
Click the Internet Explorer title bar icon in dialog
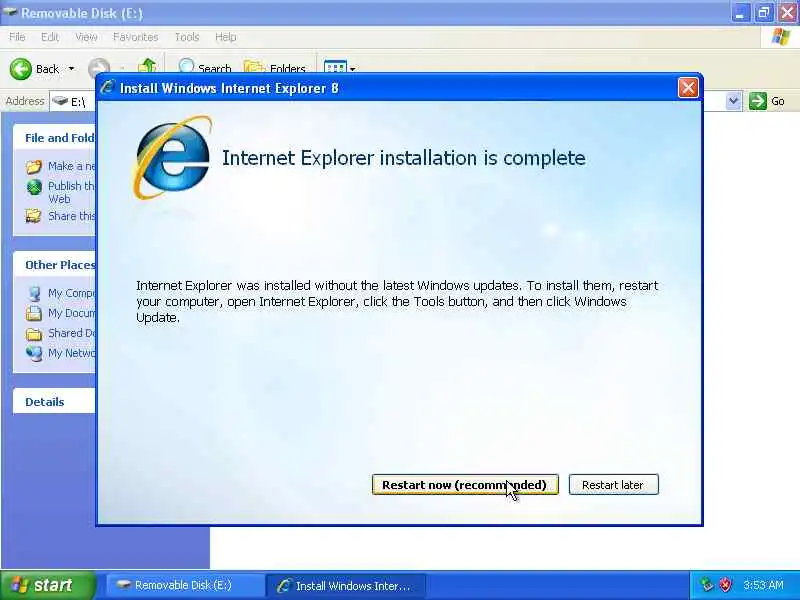[108, 87]
